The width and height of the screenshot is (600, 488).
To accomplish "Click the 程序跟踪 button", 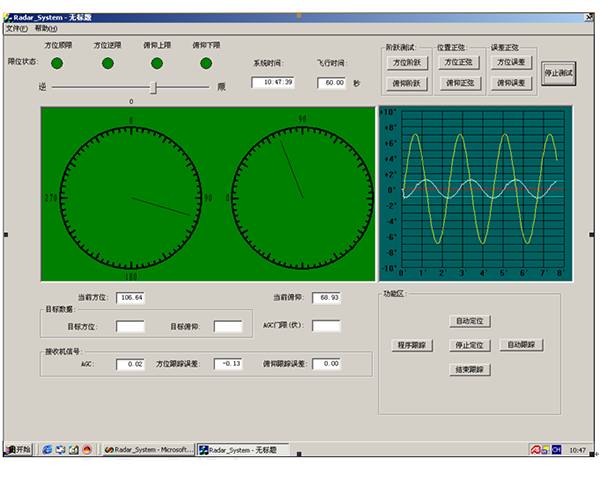I will 412,345.
